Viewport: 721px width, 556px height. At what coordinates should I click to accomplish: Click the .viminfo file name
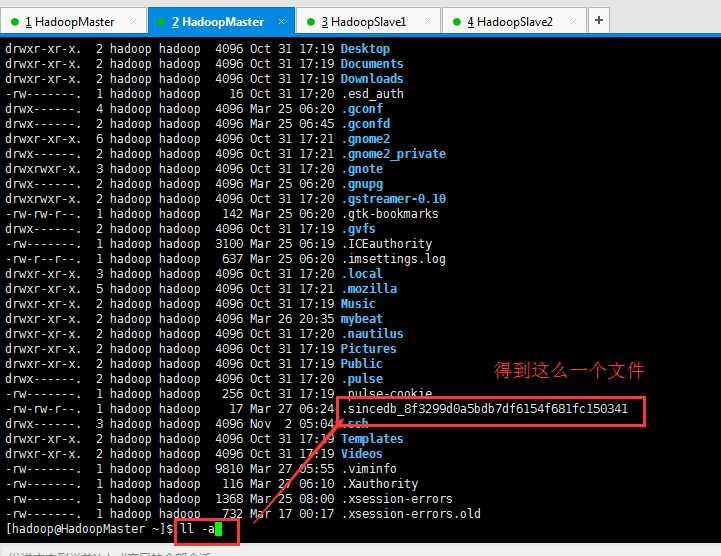369,469
